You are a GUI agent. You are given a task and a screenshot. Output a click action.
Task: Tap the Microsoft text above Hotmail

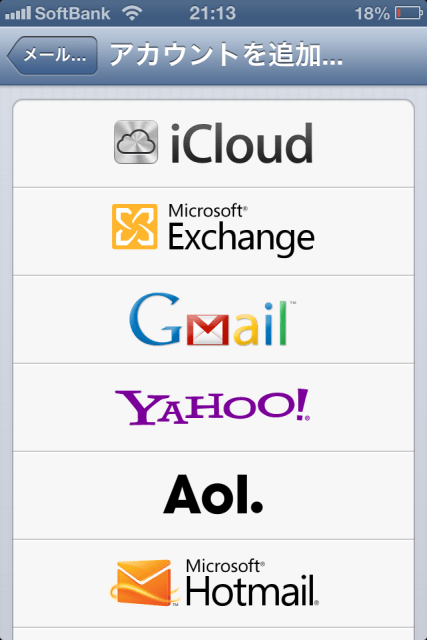(225, 566)
